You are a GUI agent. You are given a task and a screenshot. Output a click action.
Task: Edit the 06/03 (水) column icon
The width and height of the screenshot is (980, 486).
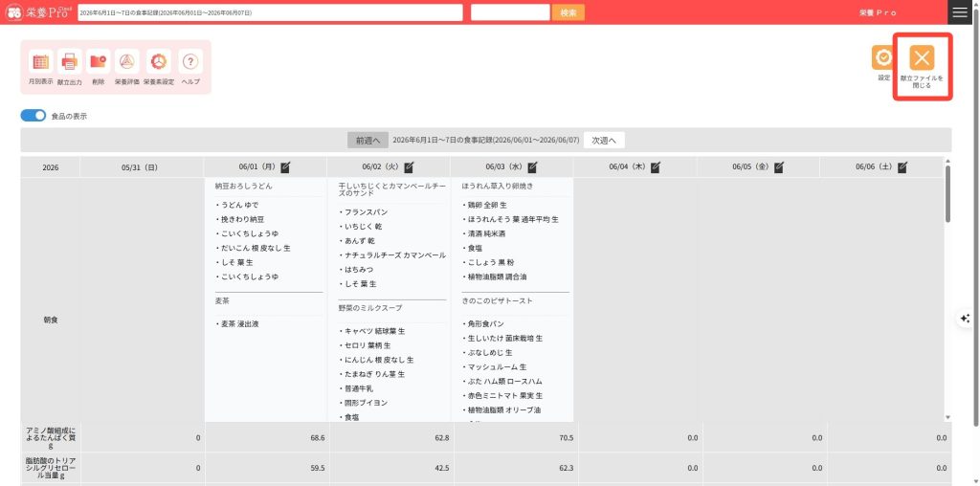click(x=532, y=166)
